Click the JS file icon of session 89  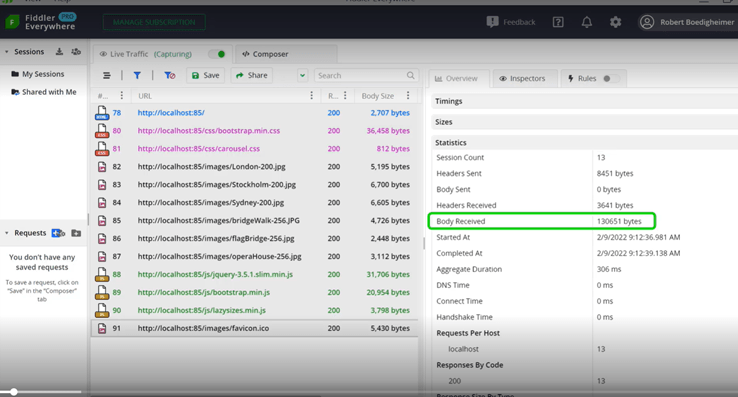coord(102,292)
